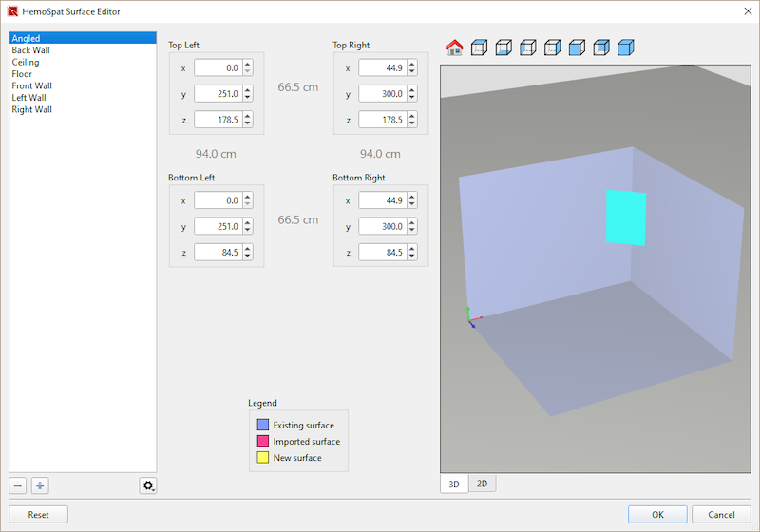The width and height of the screenshot is (760, 532).
Task: Click Top Left x input field
Action: pyautogui.click(x=218, y=67)
